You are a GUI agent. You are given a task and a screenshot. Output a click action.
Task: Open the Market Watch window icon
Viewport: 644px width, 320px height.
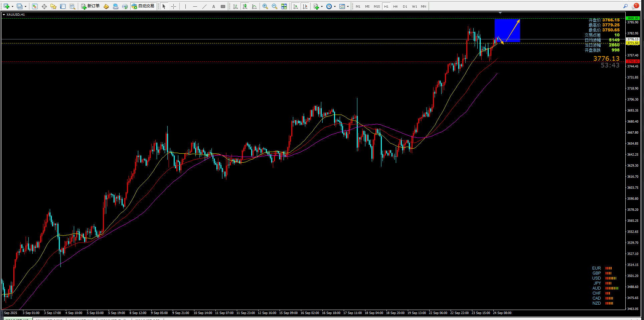pos(35,6)
